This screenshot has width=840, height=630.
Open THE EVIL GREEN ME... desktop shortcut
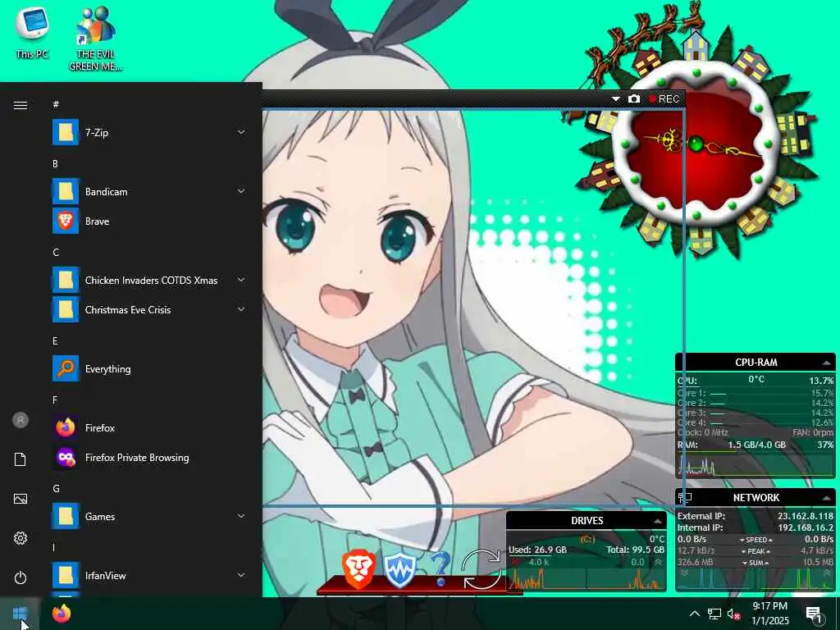click(x=96, y=39)
